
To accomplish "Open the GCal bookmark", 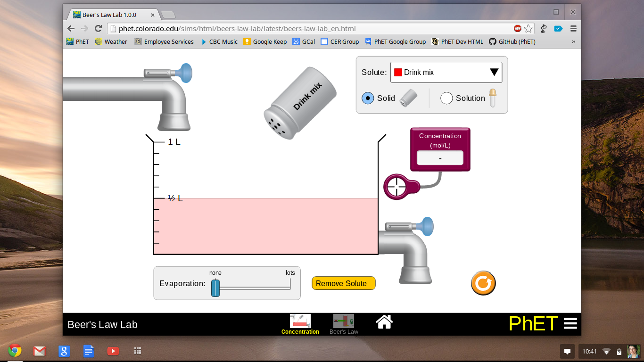I will point(304,41).
